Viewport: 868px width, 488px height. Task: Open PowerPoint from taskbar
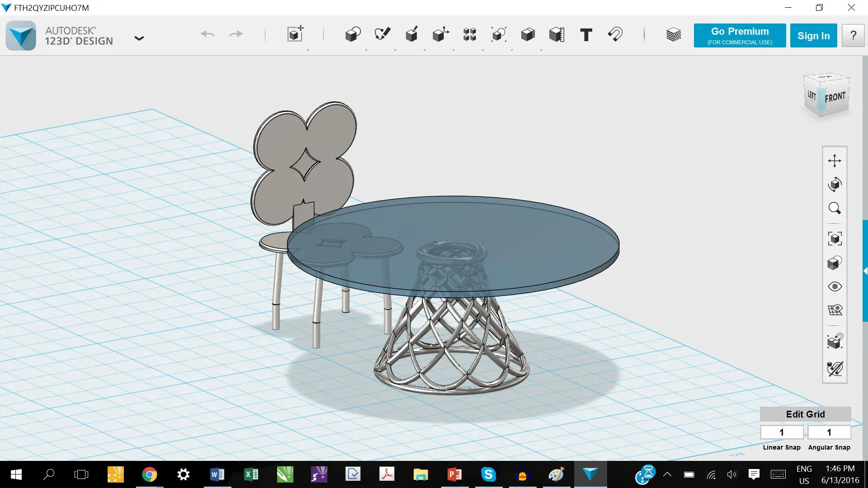454,474
